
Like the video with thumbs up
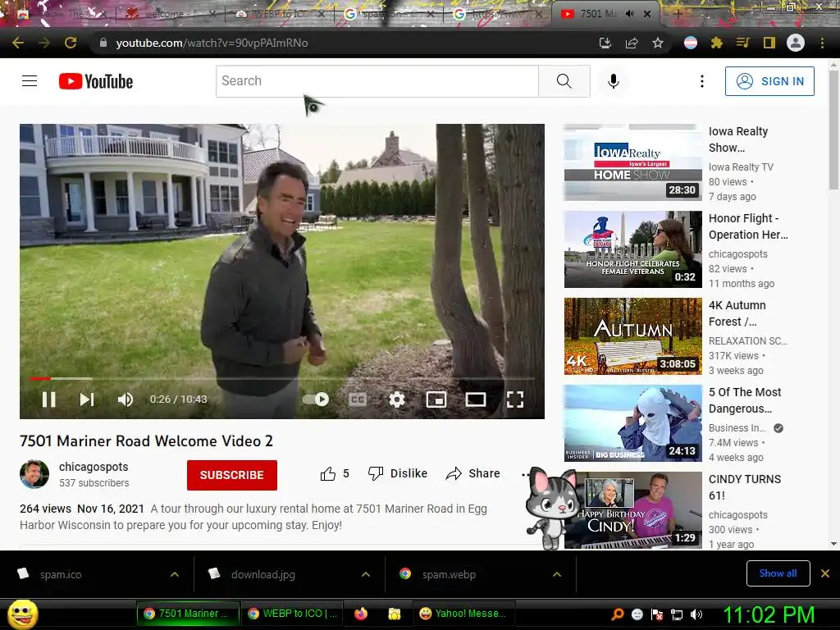click(328, 473)
